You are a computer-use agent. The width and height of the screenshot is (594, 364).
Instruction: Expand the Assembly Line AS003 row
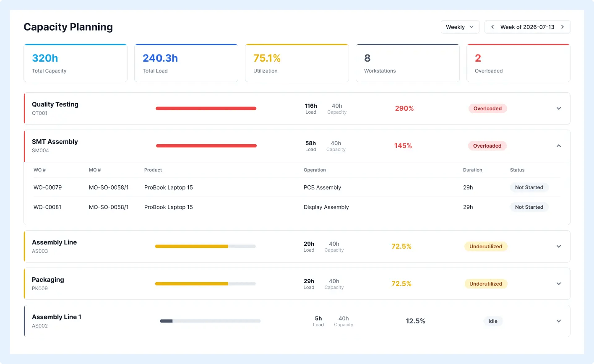click(559, 246)
